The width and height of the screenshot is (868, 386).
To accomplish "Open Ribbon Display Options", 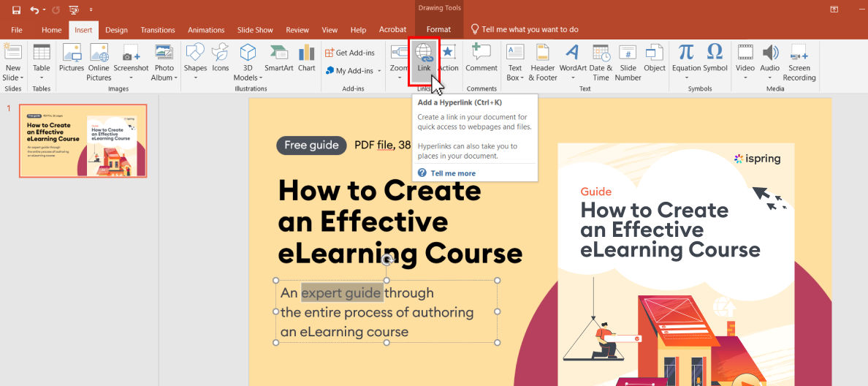I will (834, 9).
